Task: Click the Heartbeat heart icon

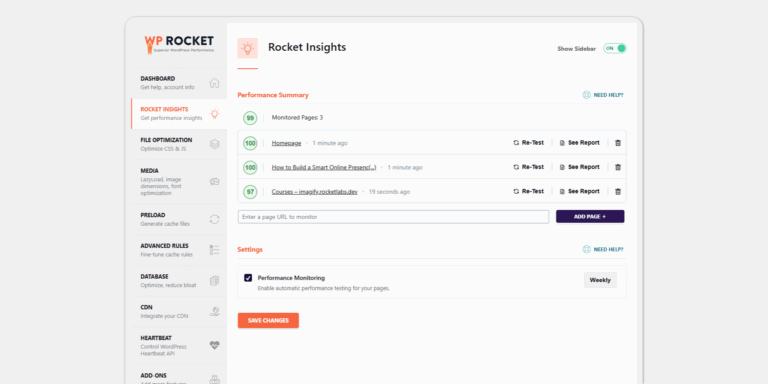Action: click(215, 345)
